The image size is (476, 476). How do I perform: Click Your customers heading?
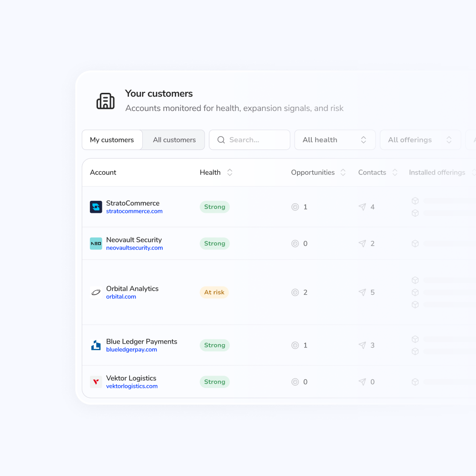159,93
